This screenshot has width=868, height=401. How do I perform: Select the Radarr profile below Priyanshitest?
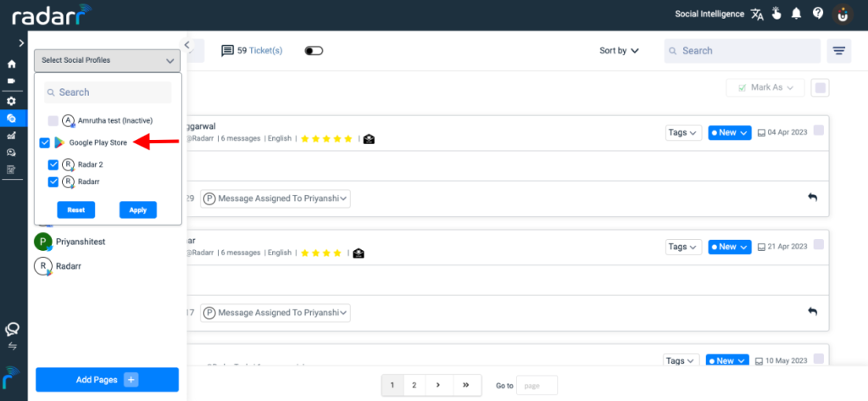pos(58,266)
